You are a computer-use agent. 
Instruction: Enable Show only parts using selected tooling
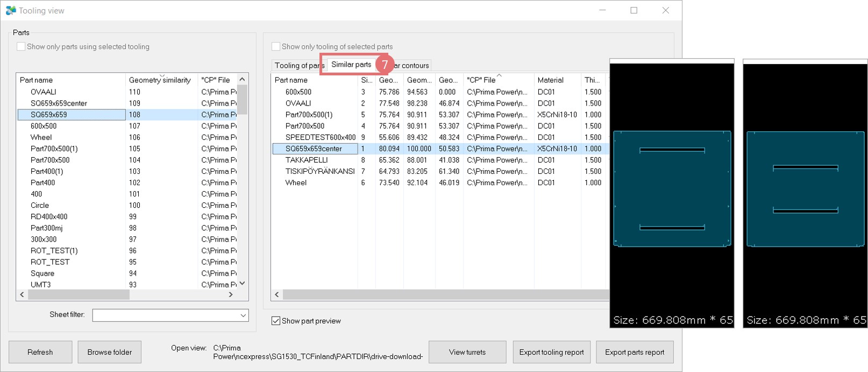tap(21, 47)
